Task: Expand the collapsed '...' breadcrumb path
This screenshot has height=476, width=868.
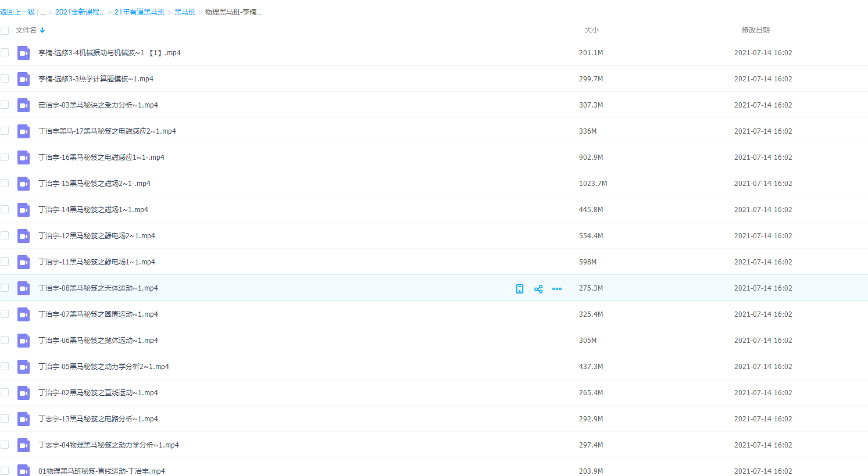Action: 42,12
